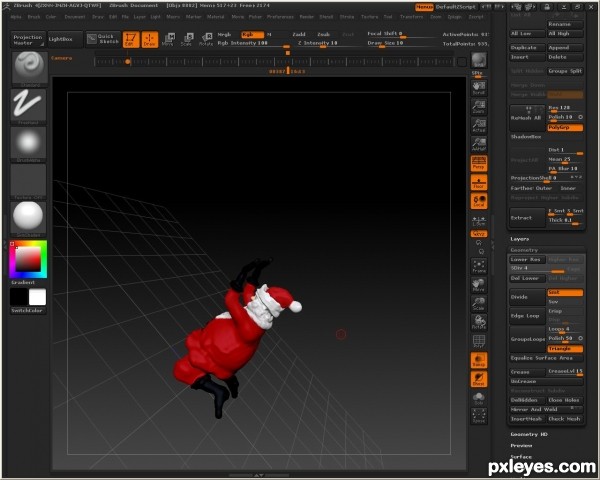Activate the Draw mode button
This screenshot has width=600, height=480.
pos(150,39)
